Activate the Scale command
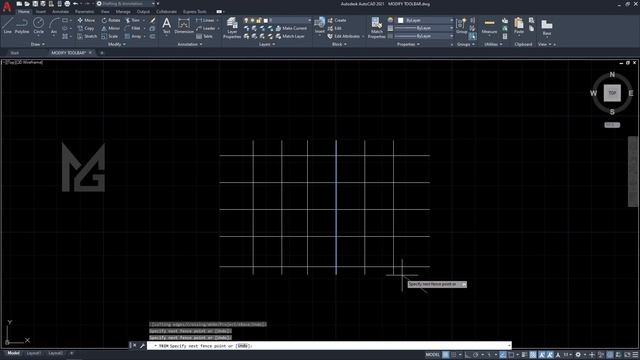This screenshot has width=640, height=360. (110, 36)
